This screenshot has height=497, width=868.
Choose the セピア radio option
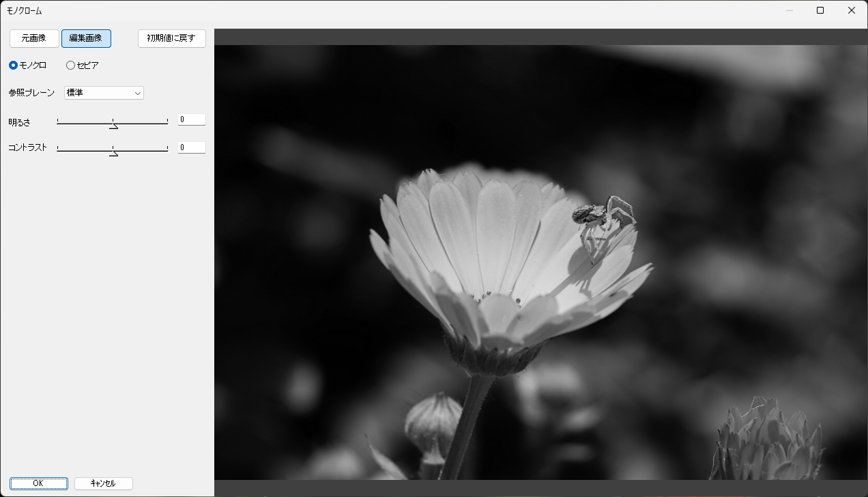(x=71, y=66)
